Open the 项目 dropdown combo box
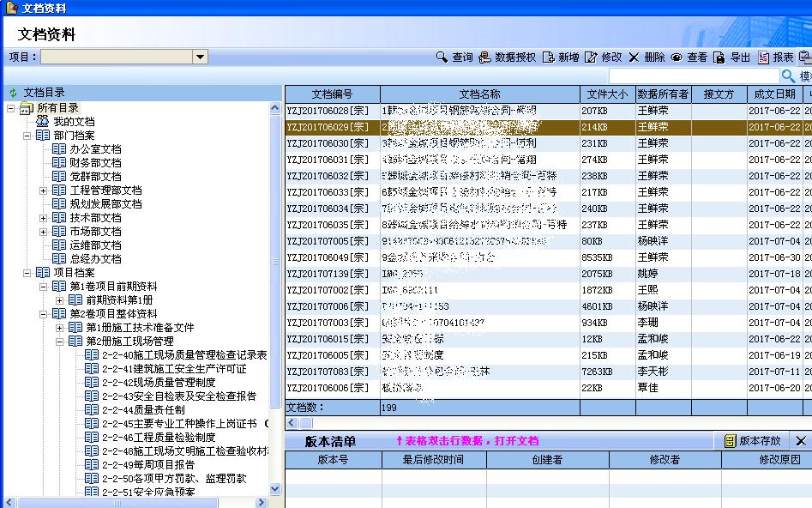This screenshot has width=812, height=508. click(x=200, y=57)
